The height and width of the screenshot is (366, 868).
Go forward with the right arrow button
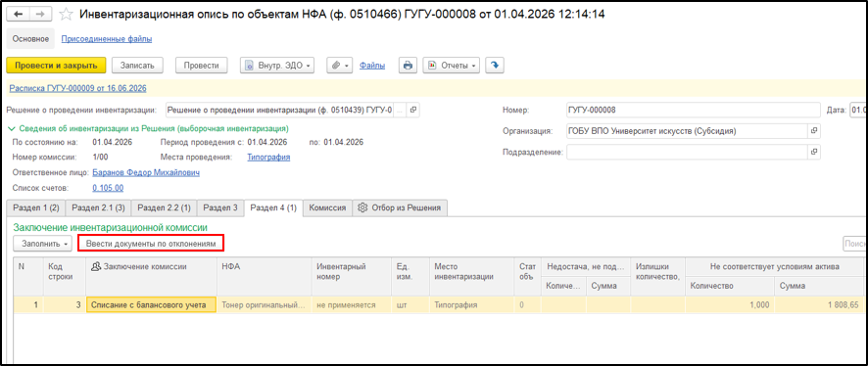point(39,15)
